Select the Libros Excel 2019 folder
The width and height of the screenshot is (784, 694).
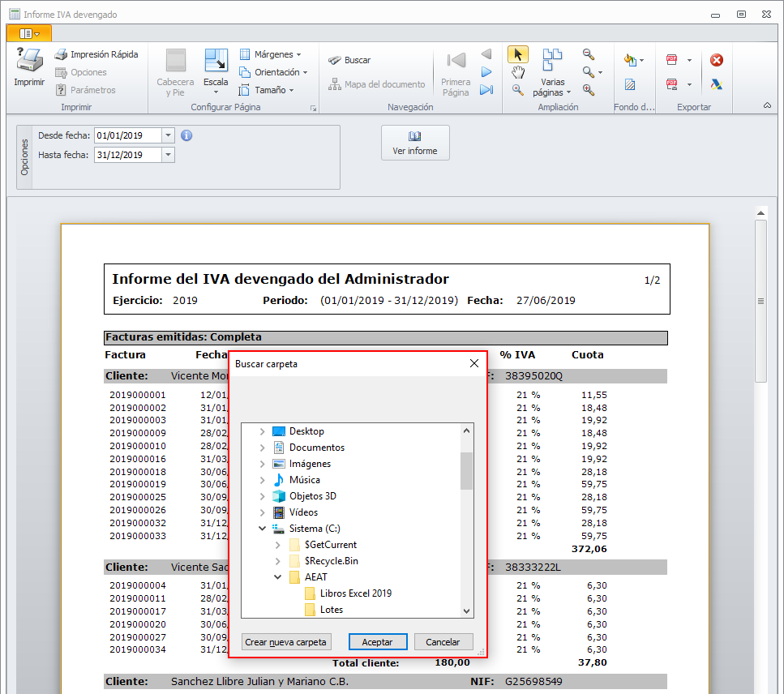(355, 593)
